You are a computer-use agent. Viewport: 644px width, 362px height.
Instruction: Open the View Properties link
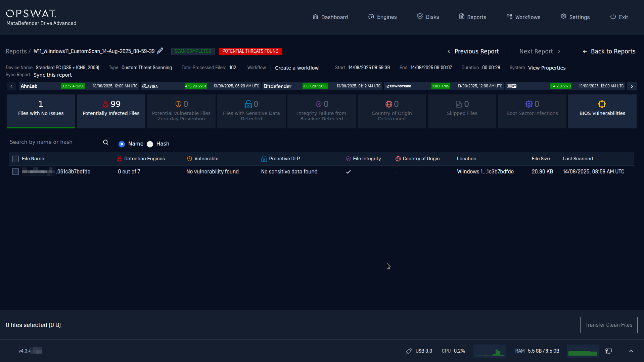tap(547, 68)
